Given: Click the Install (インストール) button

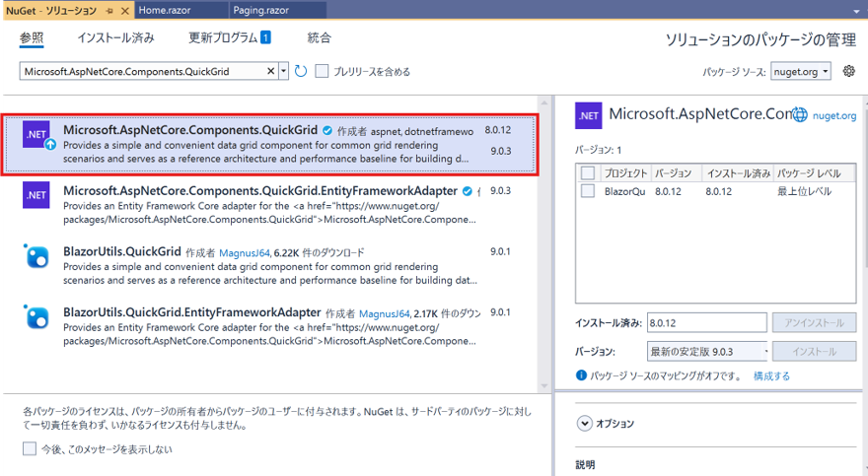Looking at the screenshot, I should pyautogui.click(x=814, y=351).
